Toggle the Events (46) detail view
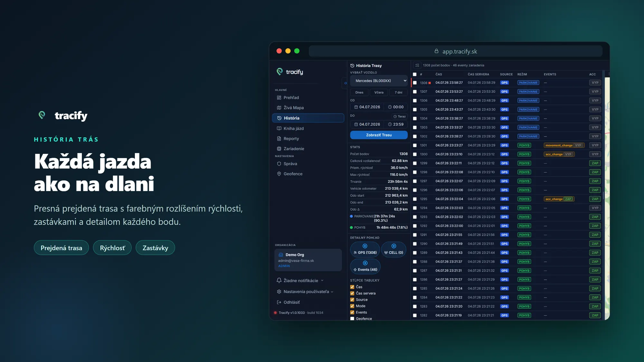Screen dimensions: 644x362 click(x=365, y=266)
